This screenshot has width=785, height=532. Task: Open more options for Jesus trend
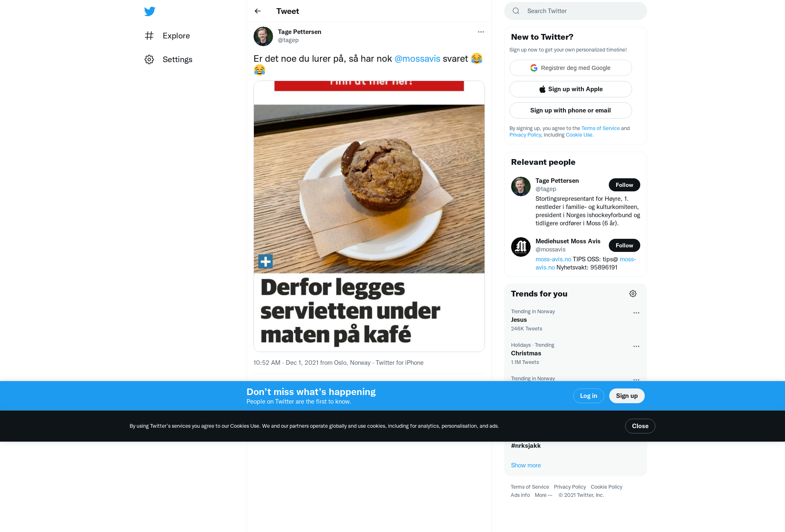[x=636, y=313]
